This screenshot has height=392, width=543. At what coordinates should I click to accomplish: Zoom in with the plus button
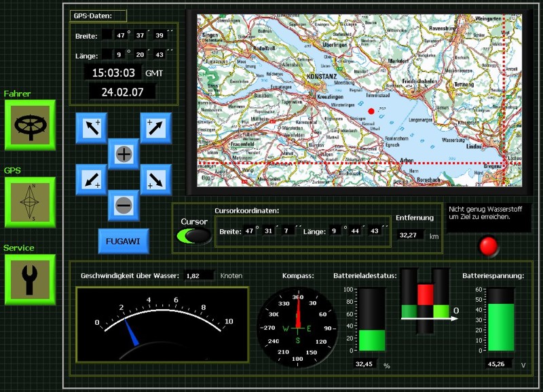pos(124,154)
